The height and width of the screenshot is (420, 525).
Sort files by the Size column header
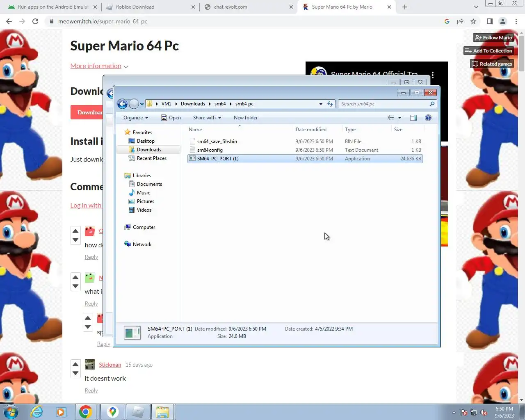(x=408, y=130)
